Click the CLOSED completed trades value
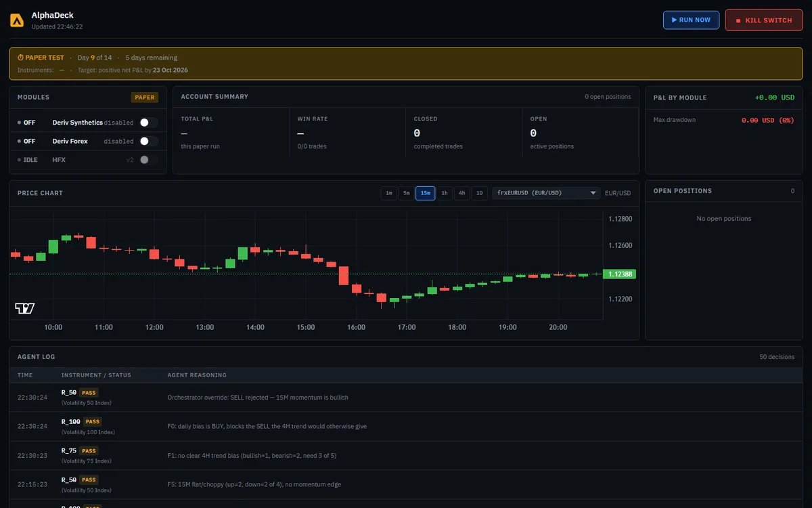Screen dimensions: 812x508 418,133
